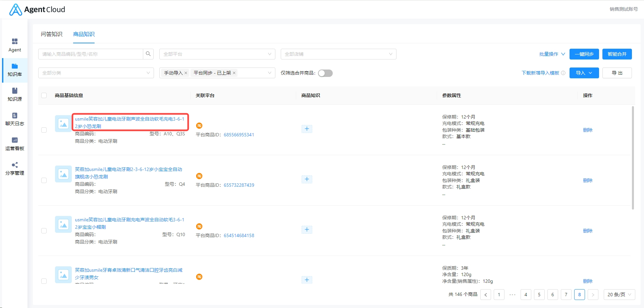644x308 pixels.
Task: Select checkbox for the Q10 product row
Action: (44, 231)
